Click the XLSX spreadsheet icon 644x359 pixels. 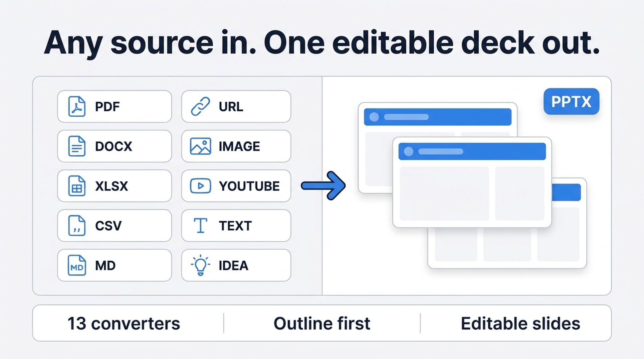click(x=77, y=186)
